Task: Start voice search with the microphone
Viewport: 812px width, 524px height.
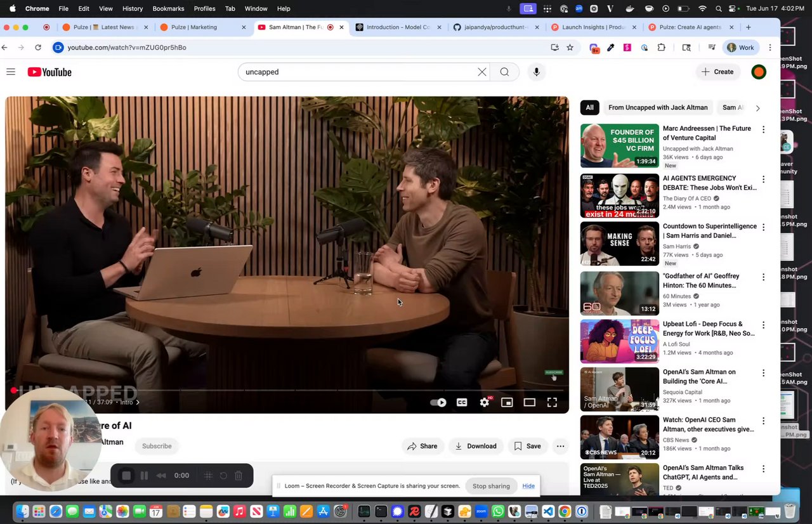Action: [537, 72]
